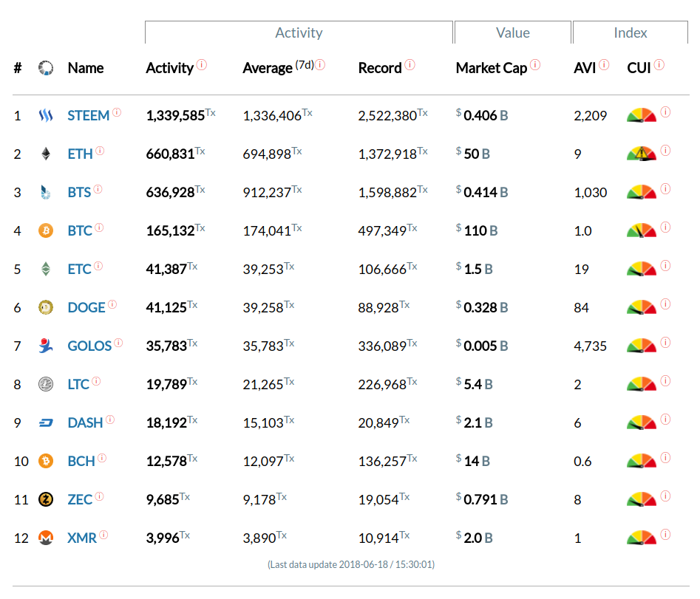700x599 pixels.
Task: Open info icon beside Market Cap header
Action: tap(535, 65)
